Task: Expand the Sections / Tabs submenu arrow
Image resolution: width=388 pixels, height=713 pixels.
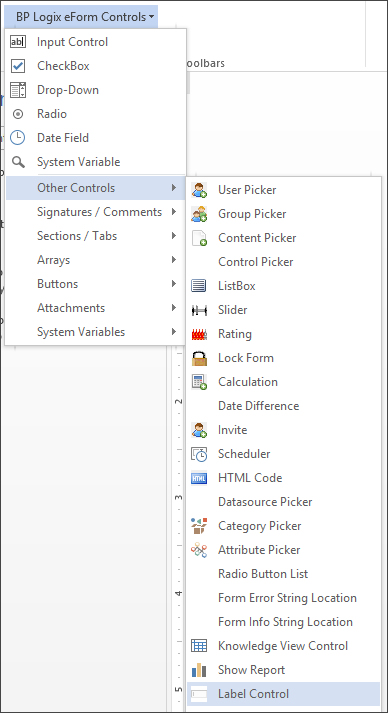Action: coord(174,236)
